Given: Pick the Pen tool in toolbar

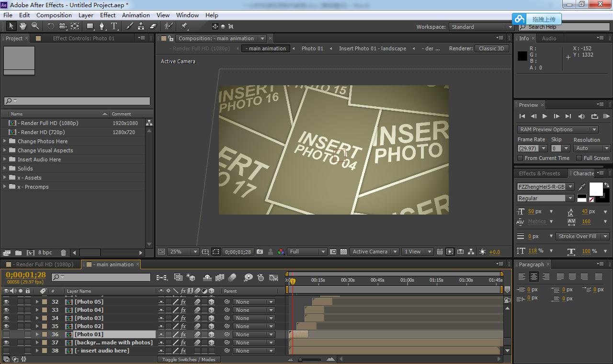Looking at the screenshot, I should click(102, 26).
